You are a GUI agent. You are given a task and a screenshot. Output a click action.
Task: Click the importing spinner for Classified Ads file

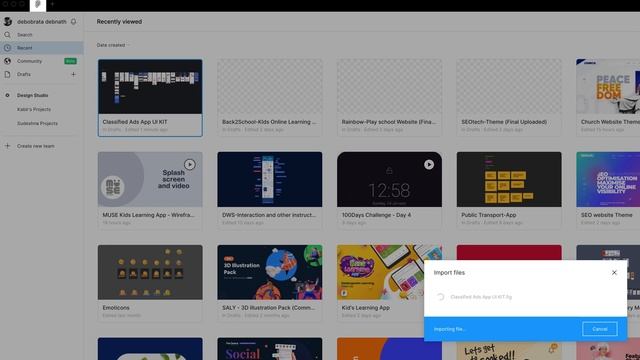click(x=440, y=297)
